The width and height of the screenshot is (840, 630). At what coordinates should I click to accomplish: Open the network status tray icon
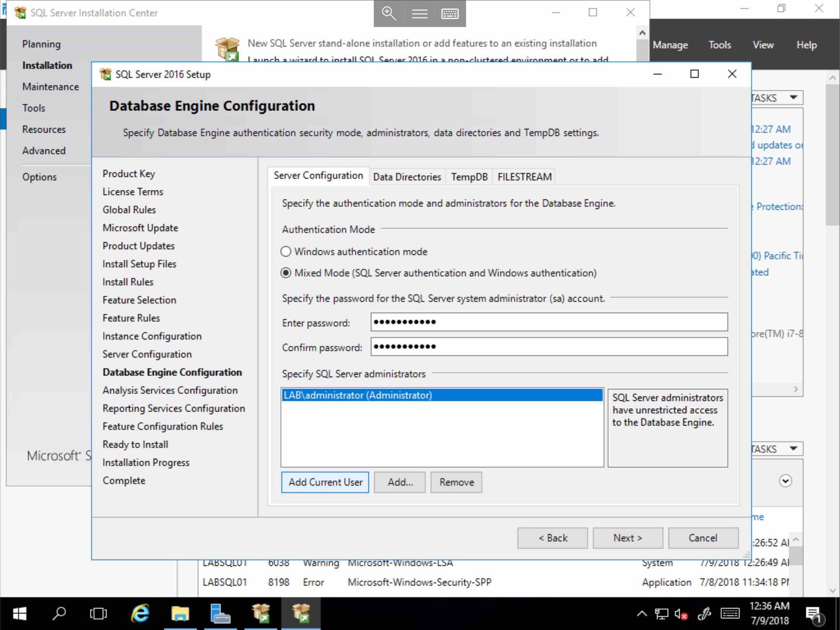(x=661, y=614)
